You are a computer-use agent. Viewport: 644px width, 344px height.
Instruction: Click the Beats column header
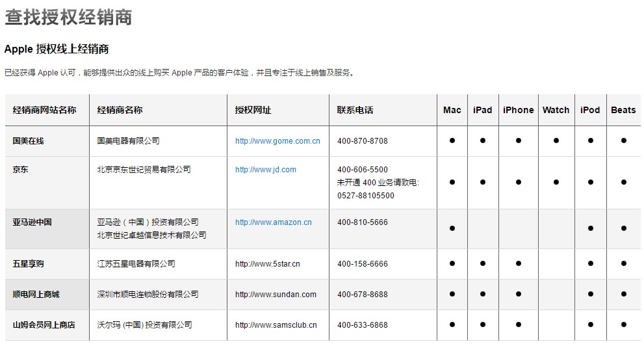[x=623, y=110]
